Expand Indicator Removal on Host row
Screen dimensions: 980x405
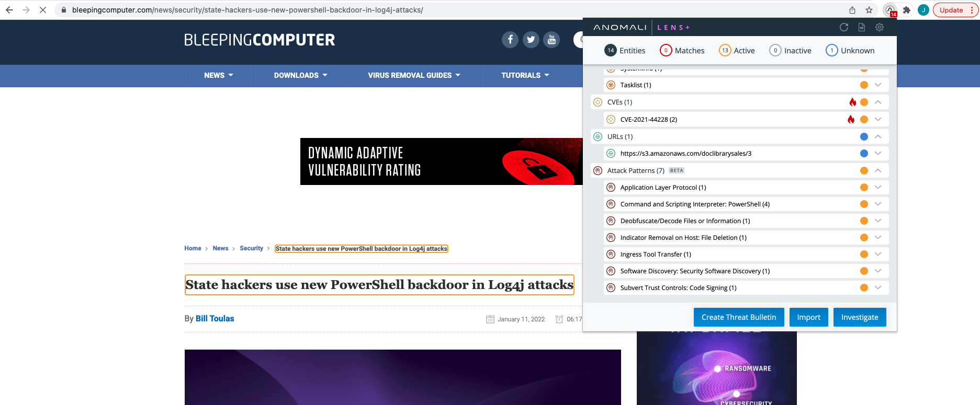878,237
